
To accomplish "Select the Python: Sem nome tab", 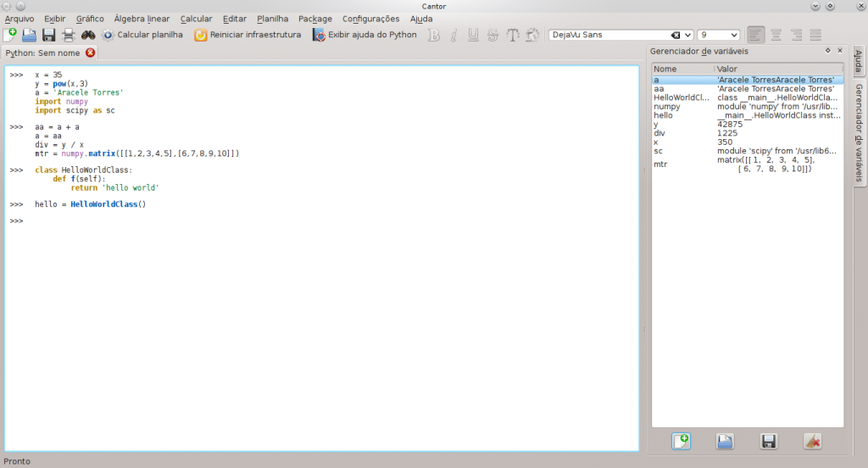I will [42, 53].
